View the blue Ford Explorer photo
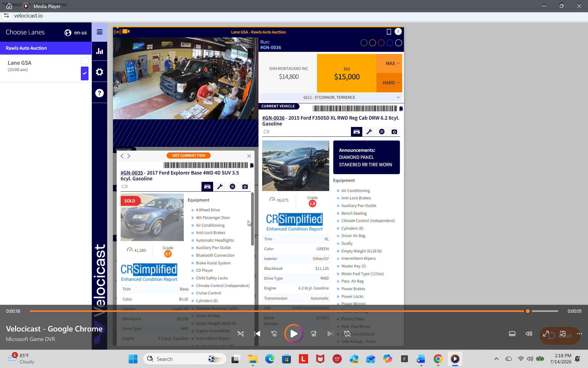The height and width of the screenshot is (368, 588). 152,217
